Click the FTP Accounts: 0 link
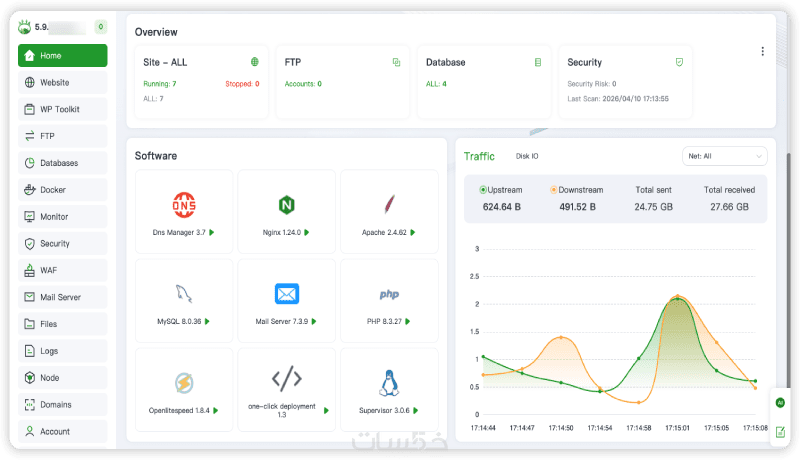This screenshot has height=460, width=800. click(303, 84)
